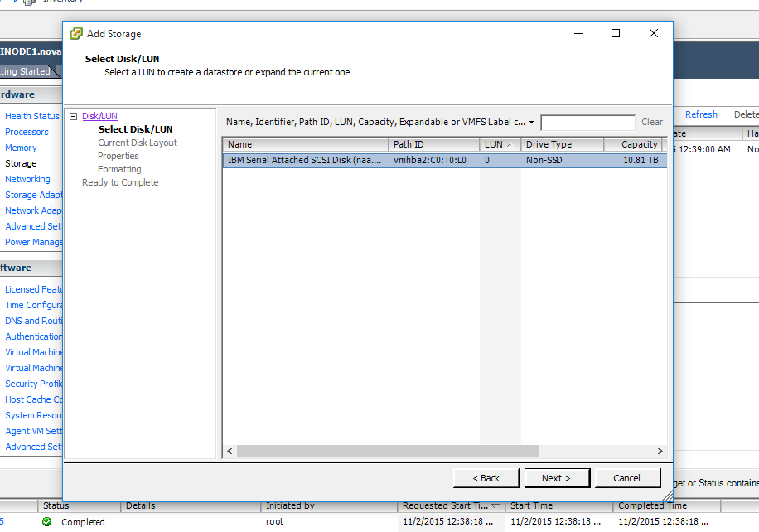This screenshot has width=759, height=532.
Task: Click the horizontal scrollbar thumb
Action: pos(387,451)
